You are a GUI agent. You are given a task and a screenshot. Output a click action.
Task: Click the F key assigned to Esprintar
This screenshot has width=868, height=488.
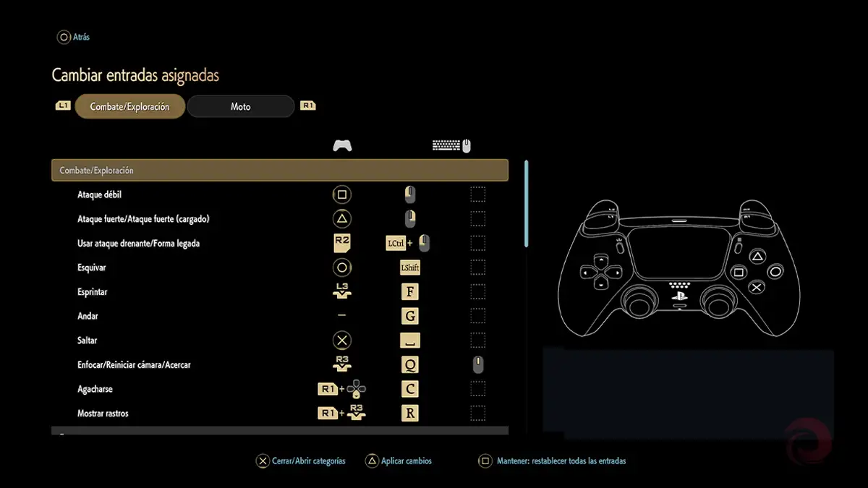pos(410,291)
